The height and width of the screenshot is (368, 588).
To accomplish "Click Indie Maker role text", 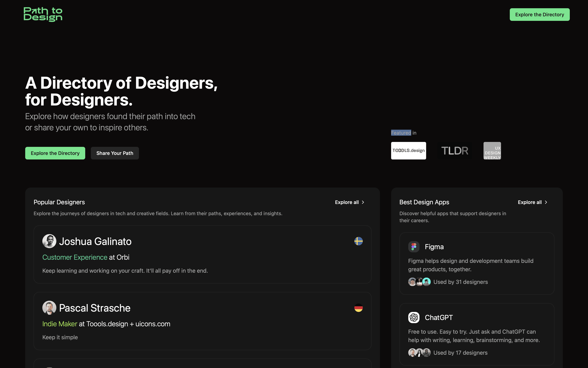I will click(60, 324).
